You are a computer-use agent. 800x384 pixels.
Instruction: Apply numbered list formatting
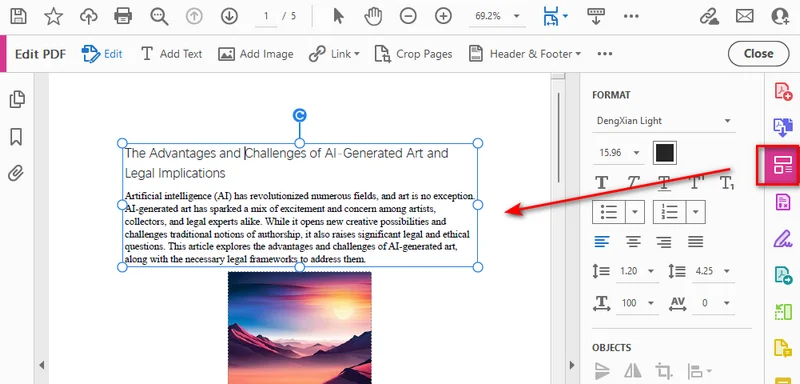tap(670, 212)
